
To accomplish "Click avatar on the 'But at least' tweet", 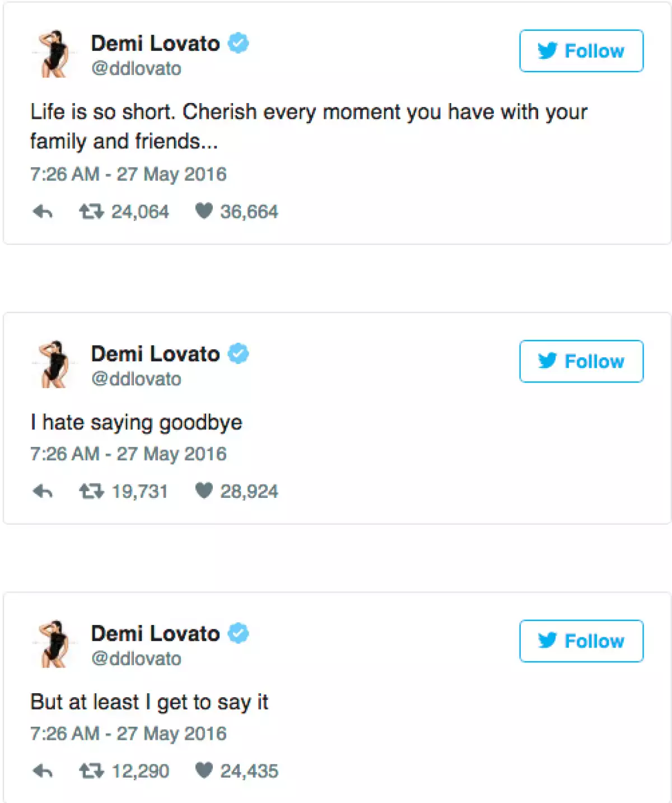I will coord(54,644).
